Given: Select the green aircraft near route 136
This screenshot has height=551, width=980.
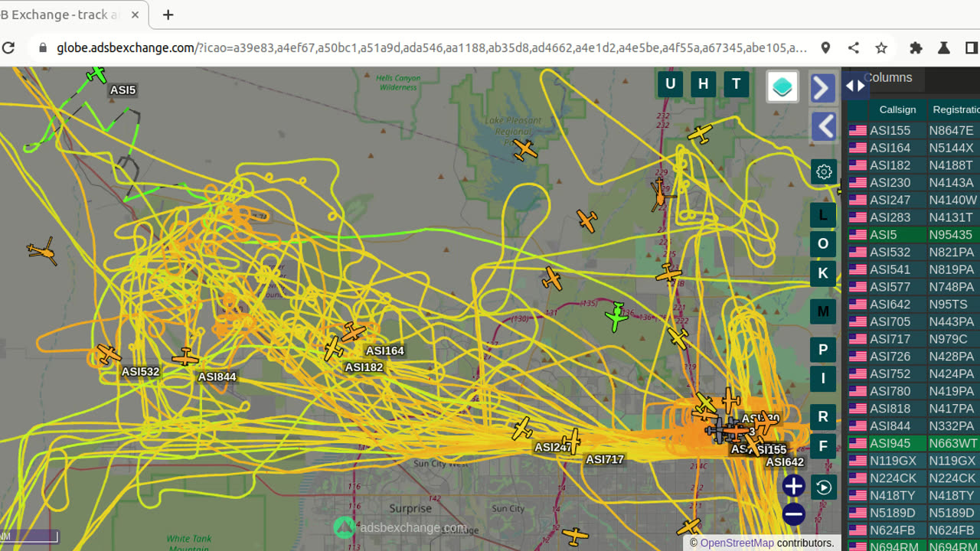Looking at the screenshot, I should 616,316.
